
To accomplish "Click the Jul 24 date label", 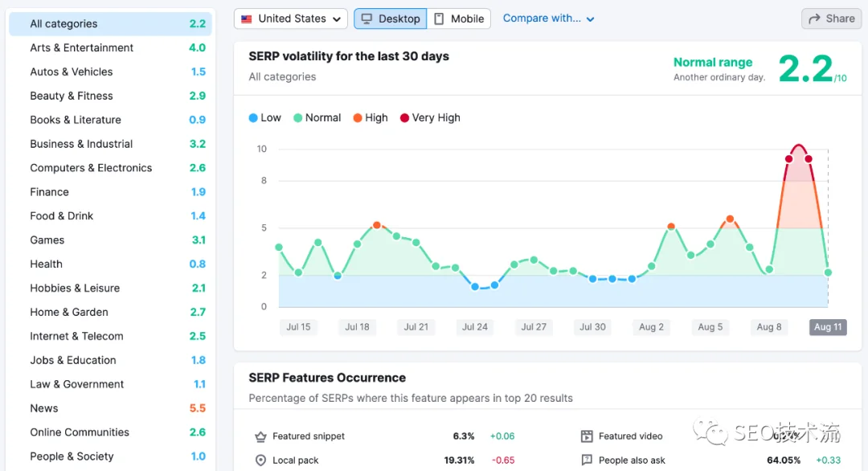I will (x=475, y=327).
